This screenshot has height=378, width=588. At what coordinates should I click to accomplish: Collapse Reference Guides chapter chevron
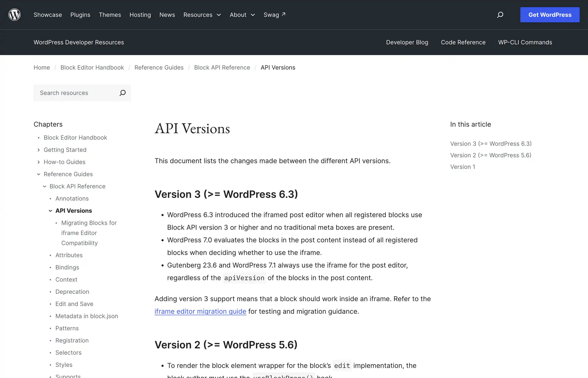pyautogui.click(x=39, y=174)
